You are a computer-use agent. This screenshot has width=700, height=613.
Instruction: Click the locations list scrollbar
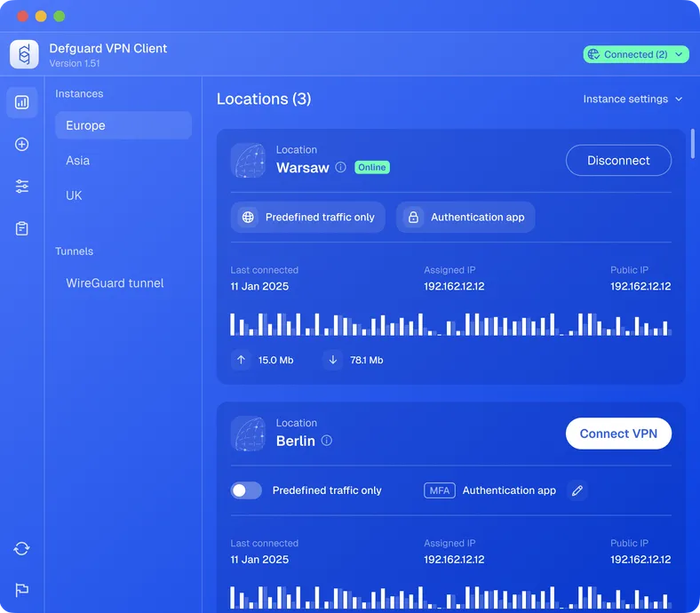point(692,144)
